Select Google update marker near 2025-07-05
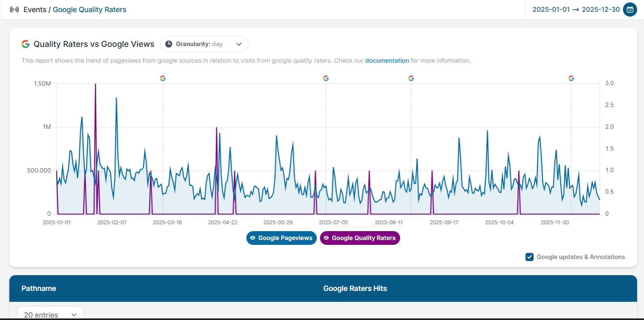The height and width of the screenshot is (320, 644). (x=326, y=78)
